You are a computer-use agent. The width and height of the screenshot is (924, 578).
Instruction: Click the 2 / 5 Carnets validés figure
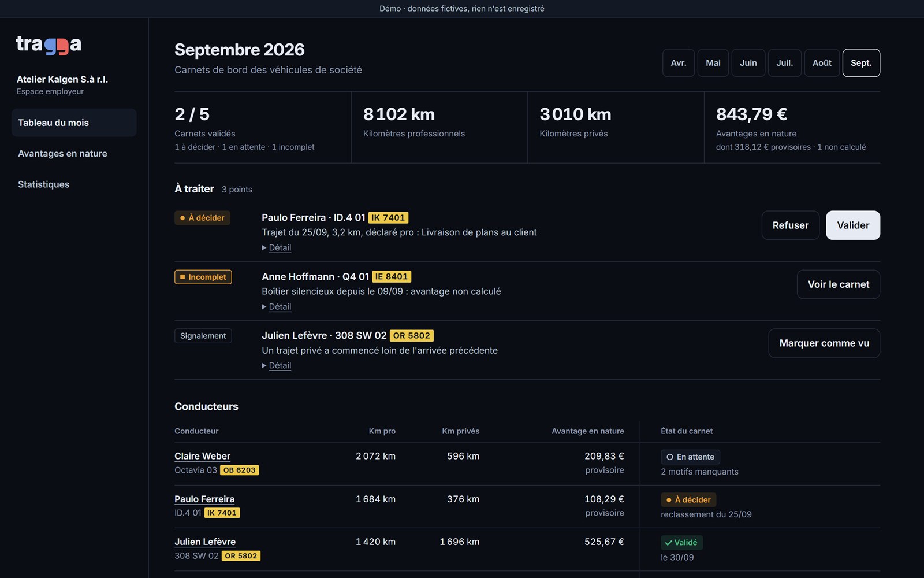(192, 114)
